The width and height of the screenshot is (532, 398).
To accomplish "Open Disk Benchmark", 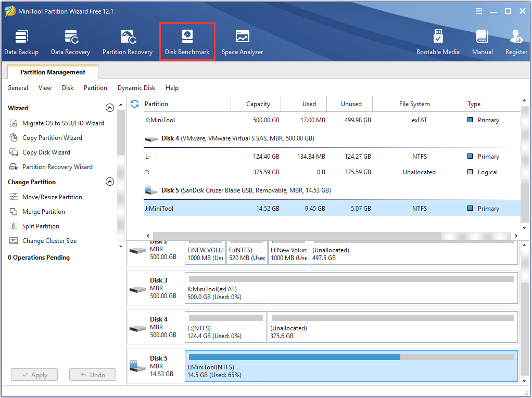I will pyautogui.click(x=187, y=42).
